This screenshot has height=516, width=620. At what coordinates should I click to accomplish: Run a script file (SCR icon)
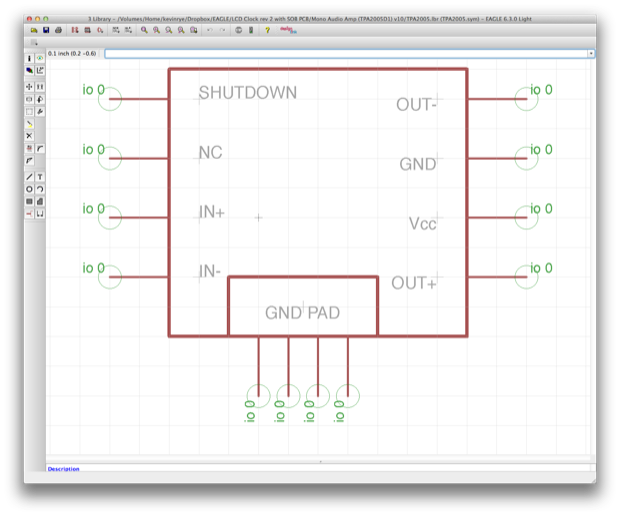tap(115, 30)
